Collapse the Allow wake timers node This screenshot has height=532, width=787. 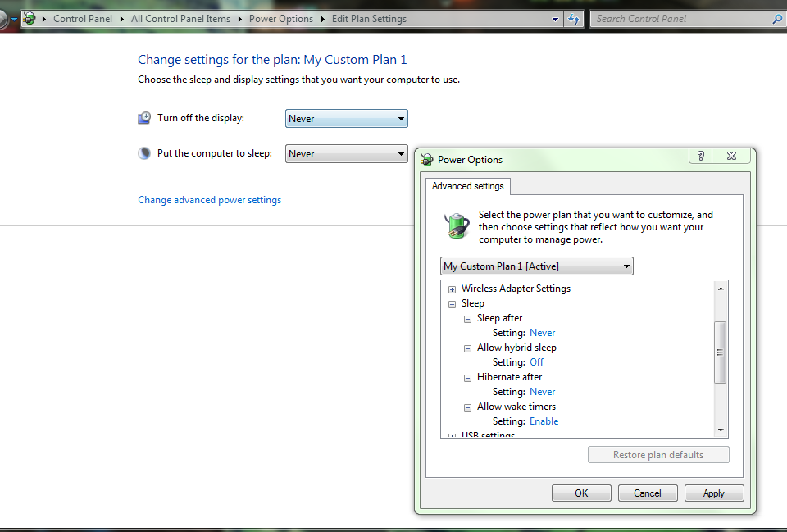point(468,407)
